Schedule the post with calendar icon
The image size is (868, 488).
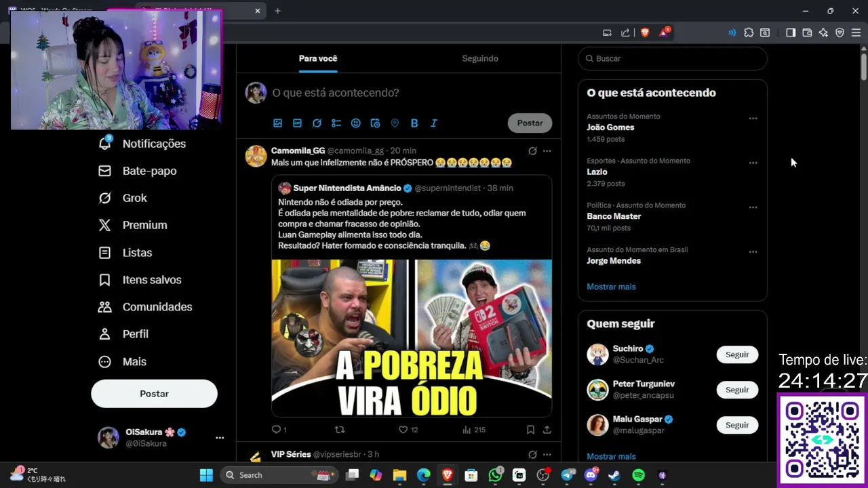(375, 123)
